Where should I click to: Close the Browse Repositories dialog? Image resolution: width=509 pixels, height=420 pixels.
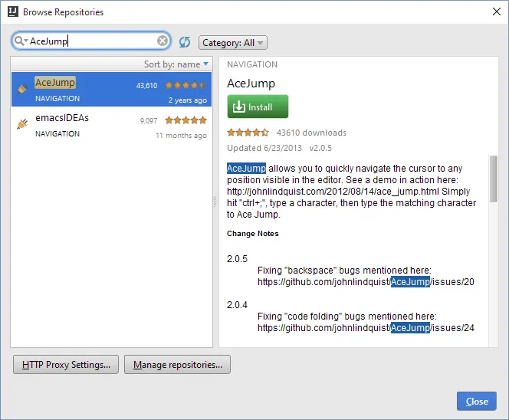477,401
